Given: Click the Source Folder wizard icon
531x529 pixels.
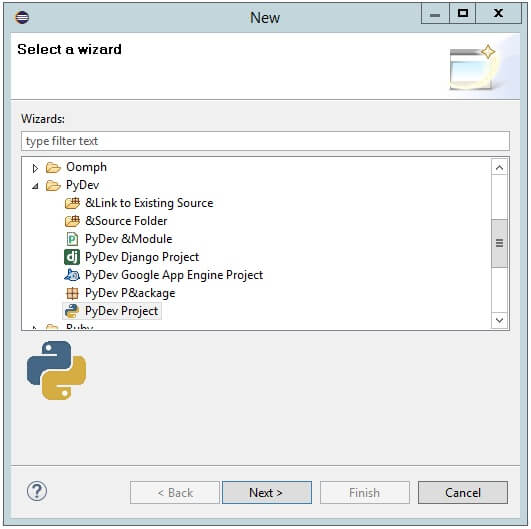Looking at the screenshot, I should coord(72,221).
